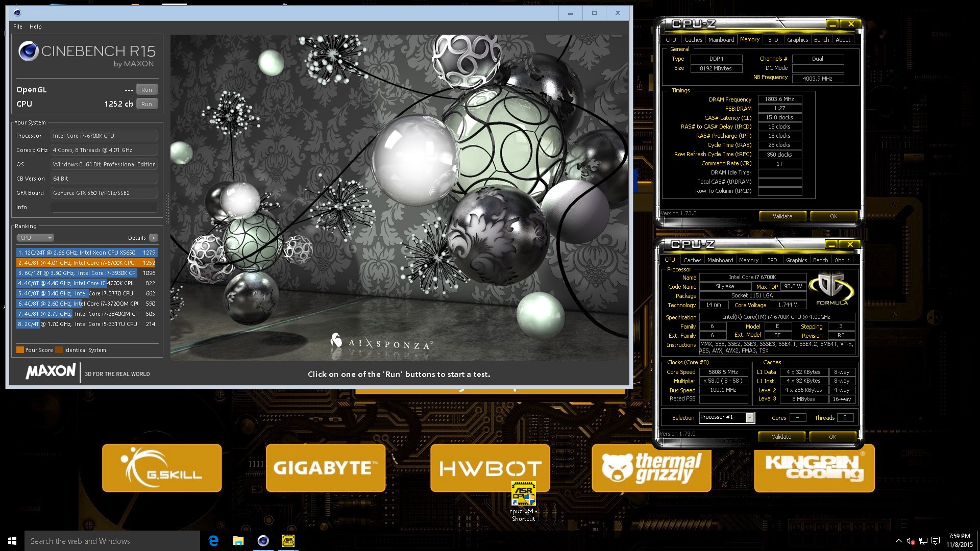This screenshot has height=551, width=980.
Task: Click the muted volume tray icon
Action: click(911, 541)
